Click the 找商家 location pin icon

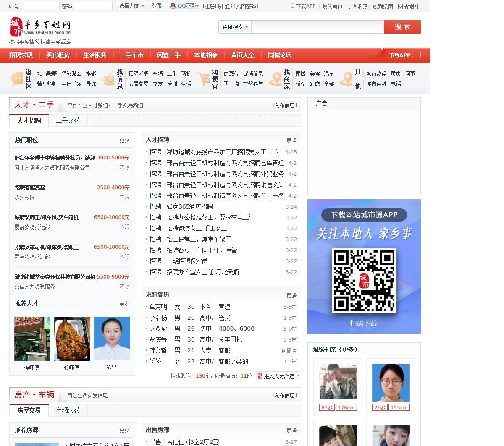(x=276, y=78)
